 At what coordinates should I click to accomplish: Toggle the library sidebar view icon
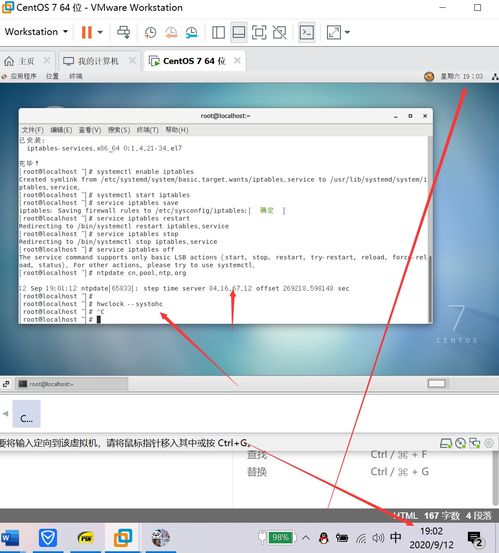tap(218, 32)
